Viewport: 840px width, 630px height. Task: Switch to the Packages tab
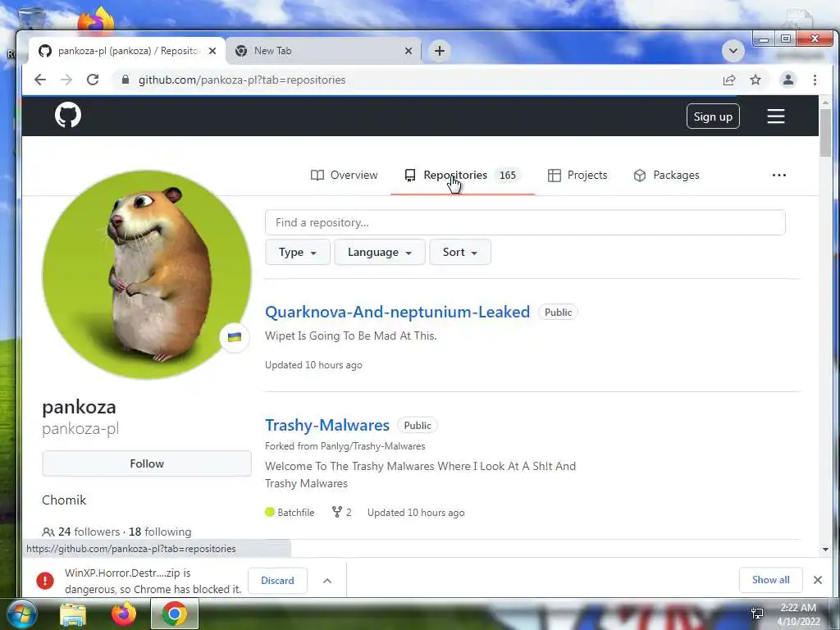pos(666,176)
